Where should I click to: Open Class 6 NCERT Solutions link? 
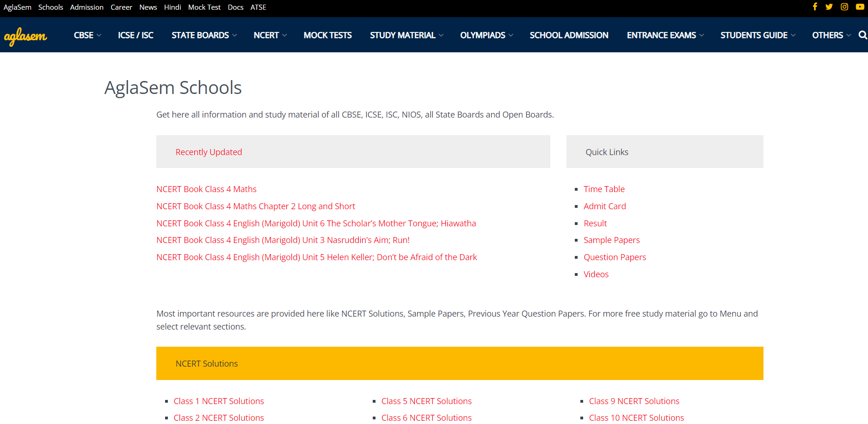click(x=426, y=418)
